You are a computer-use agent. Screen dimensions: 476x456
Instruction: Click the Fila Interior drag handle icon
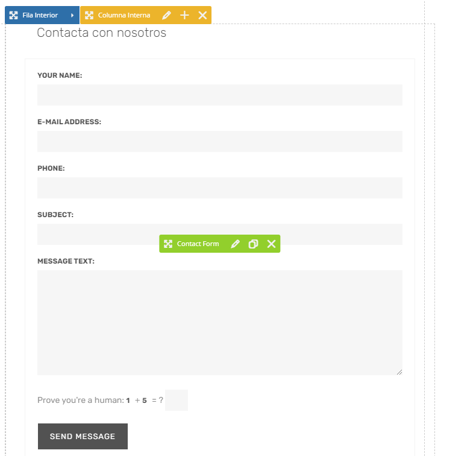(x=14, y=15)
